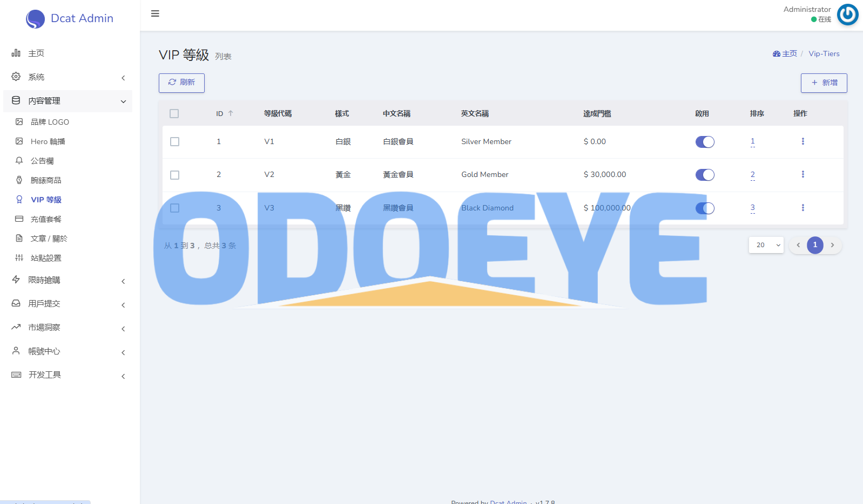
Task: Click the 开发工具 keyboard icon
Action: [16, 374]
